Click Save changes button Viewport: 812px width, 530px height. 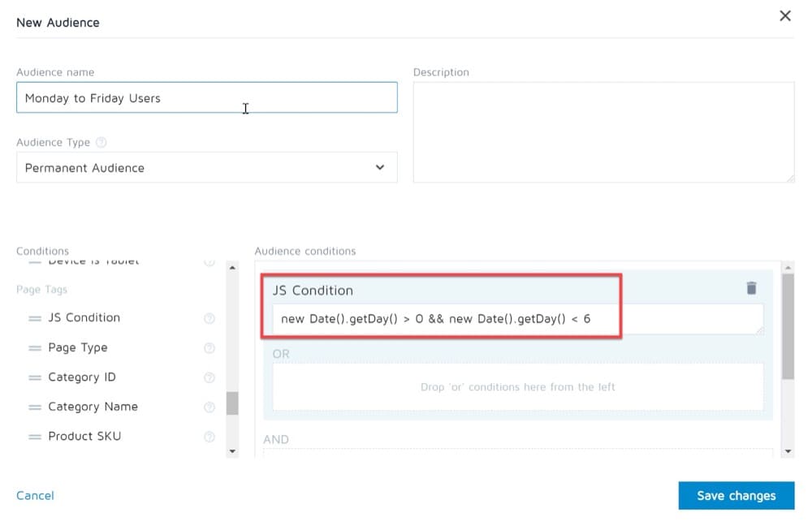click(736, 496)
